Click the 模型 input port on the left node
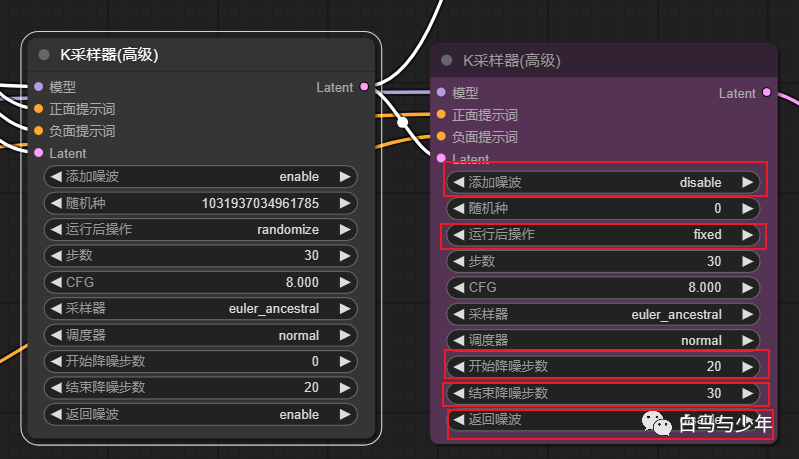The width and height of the screenshot is (799, 459). click(39, 87)
